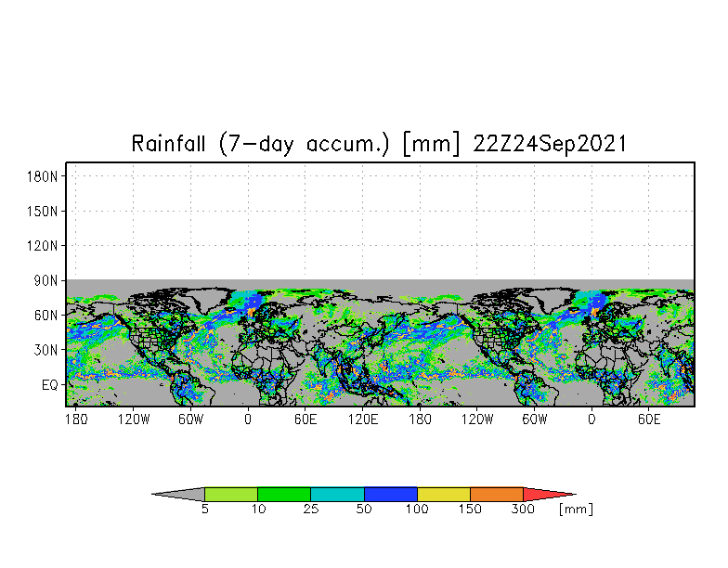Click the legend value "100"
This screenshot has height=568, width=728.
(417, 509)
